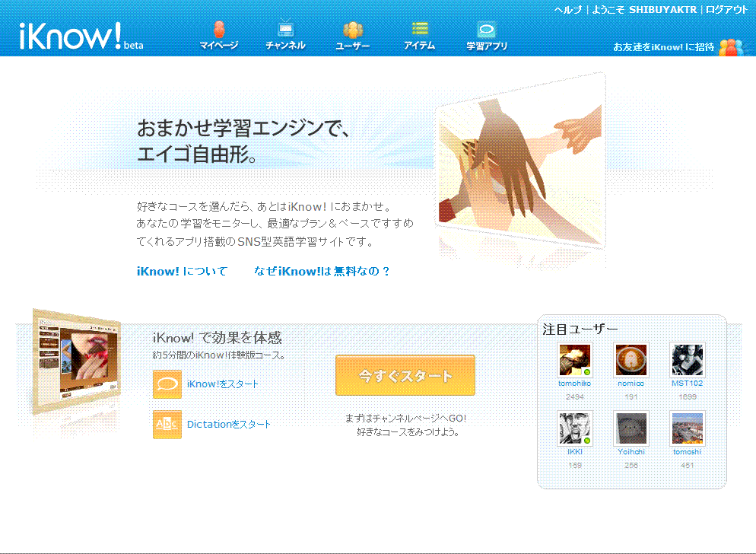
Task: Open the iKnow! について link
Action: click(x=182, y=271)
